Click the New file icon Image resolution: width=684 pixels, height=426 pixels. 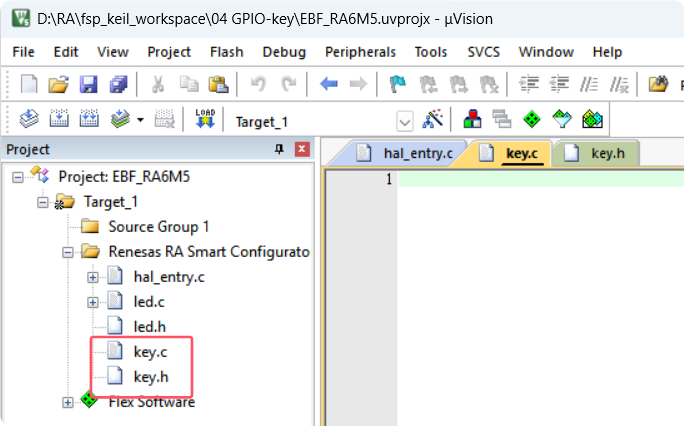(x=29, y=84)
